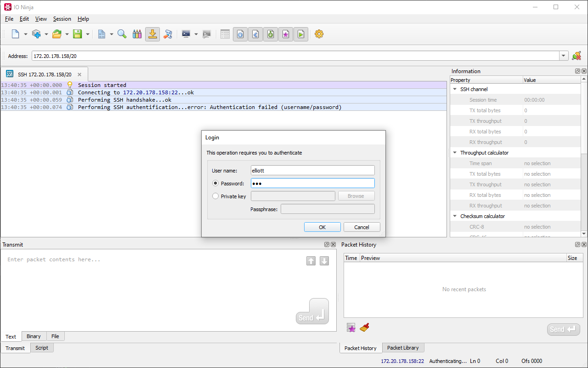
Task: Float the Information panel
Action: click(x=577, y=71)
